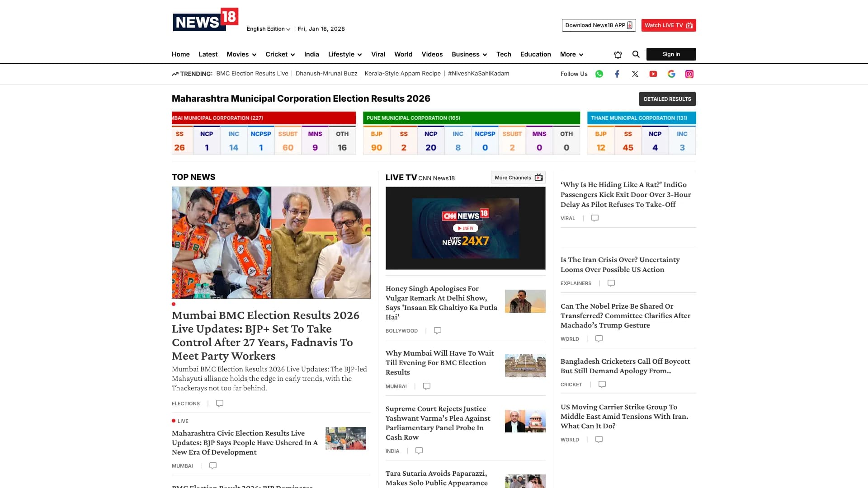Viewport: 868px width, 488px height.
Task: Go to the Home section
Action: coord(181,54)
